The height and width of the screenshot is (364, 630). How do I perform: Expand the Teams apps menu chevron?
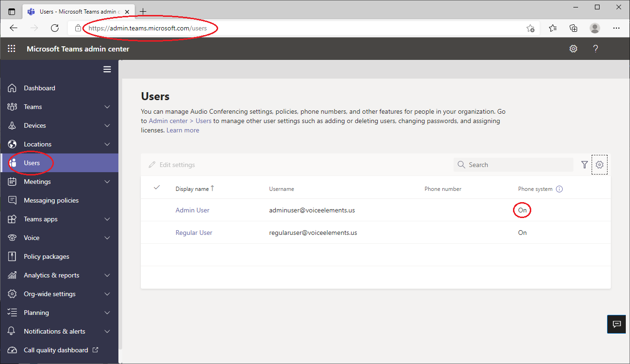click(107, 219)
